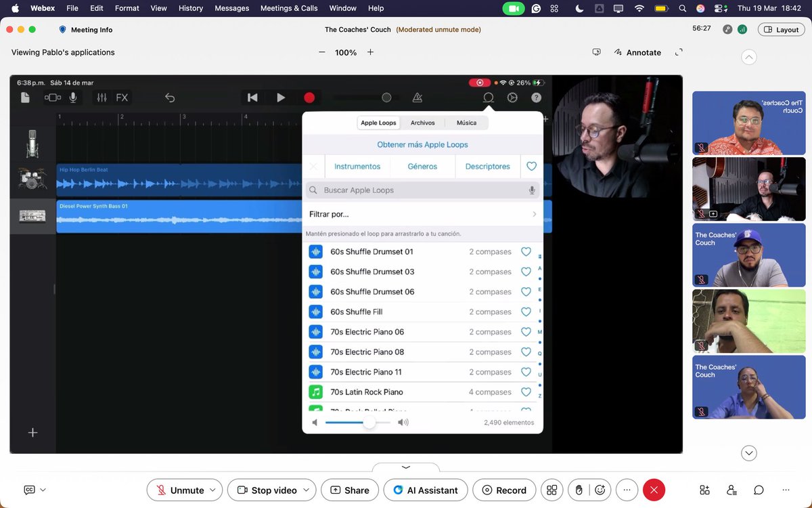
Task: Select Diesel Power Synth Bass 01 region
Action: coord(179,216)
